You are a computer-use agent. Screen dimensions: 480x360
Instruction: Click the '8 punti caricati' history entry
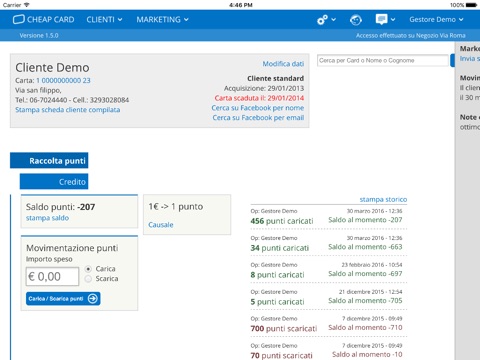coord(277,275)
